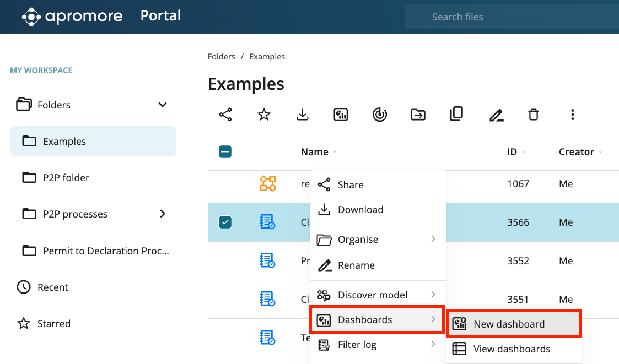Click the rename pencil toolbar icon

(x=496, y=115)
